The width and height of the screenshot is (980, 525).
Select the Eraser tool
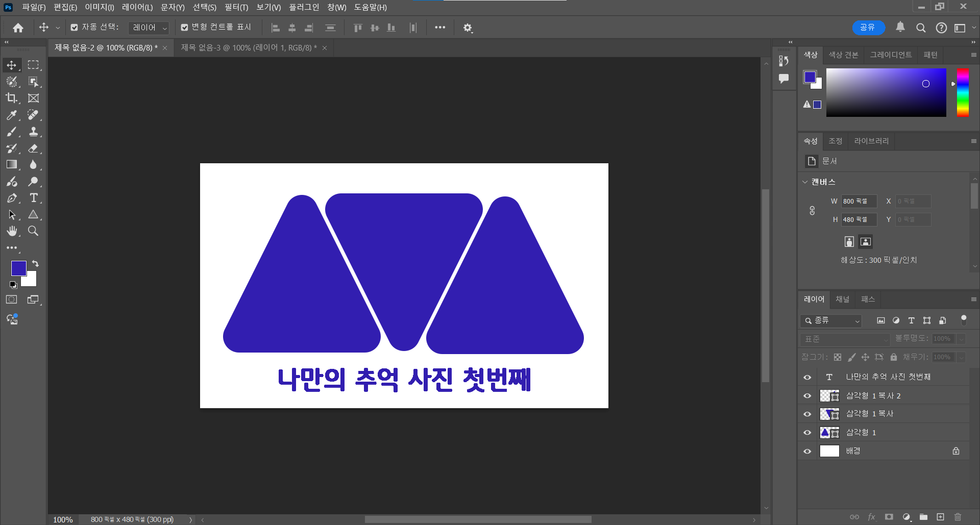coord(33,148)
